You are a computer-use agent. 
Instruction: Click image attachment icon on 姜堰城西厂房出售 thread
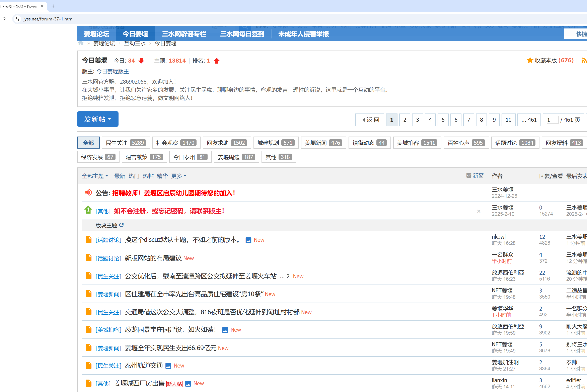point(188,384)
